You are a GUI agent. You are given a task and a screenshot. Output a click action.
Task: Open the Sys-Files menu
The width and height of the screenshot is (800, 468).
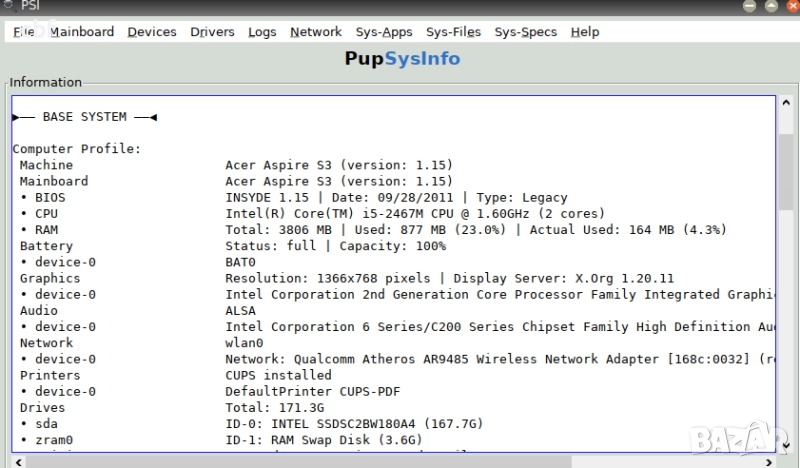point(453,32)
